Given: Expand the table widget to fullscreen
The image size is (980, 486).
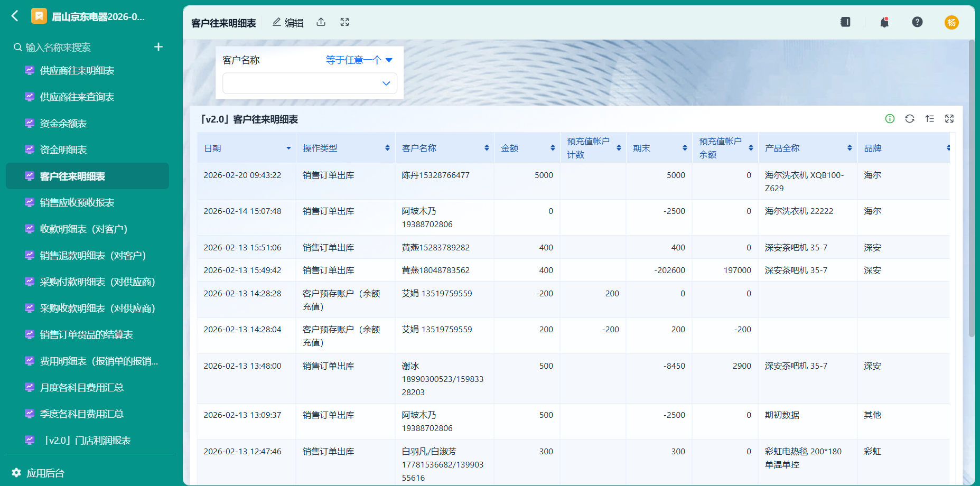Looking at the screenshot, I should (949, 119).
